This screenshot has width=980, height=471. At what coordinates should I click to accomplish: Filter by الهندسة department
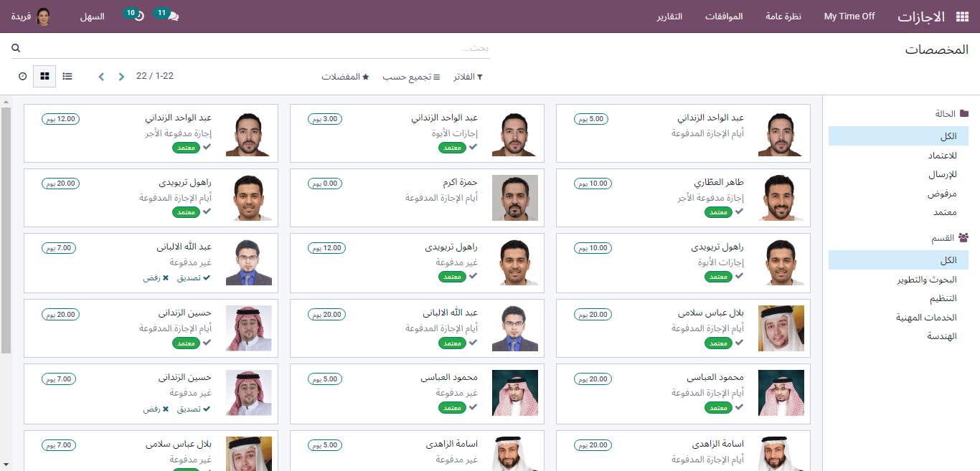coord(942,336)
